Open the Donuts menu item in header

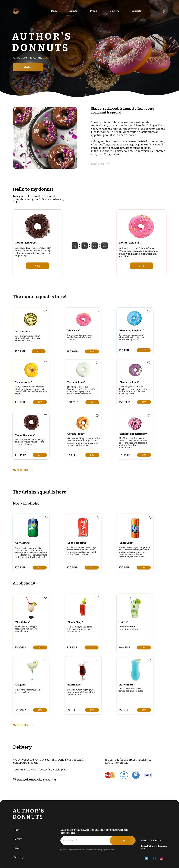point(73,11)
